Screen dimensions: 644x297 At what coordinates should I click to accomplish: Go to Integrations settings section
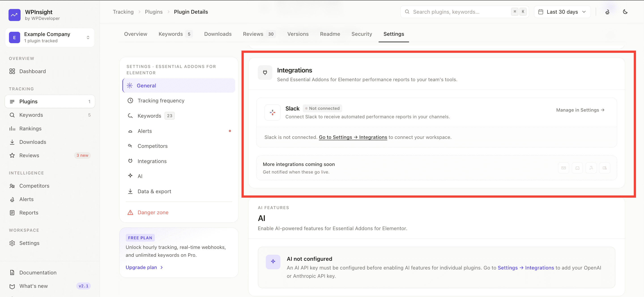tap(179, 161)
